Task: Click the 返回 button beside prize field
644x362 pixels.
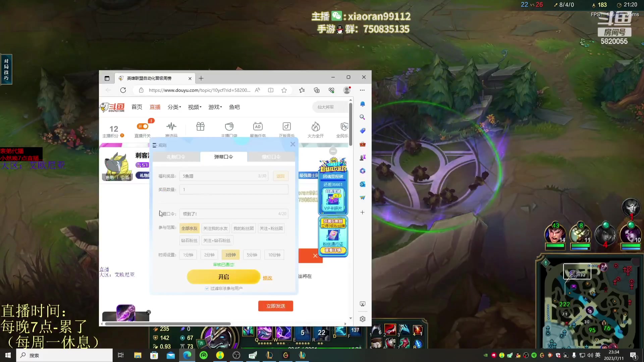Action: pos(281,176)
